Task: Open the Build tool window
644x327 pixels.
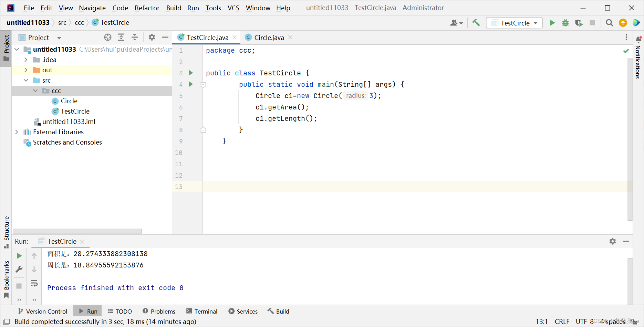Action: pos(279,311)
